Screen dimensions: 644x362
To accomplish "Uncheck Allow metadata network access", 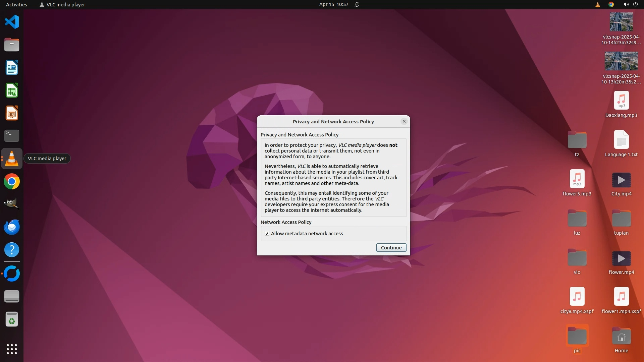I will point(267,234).
